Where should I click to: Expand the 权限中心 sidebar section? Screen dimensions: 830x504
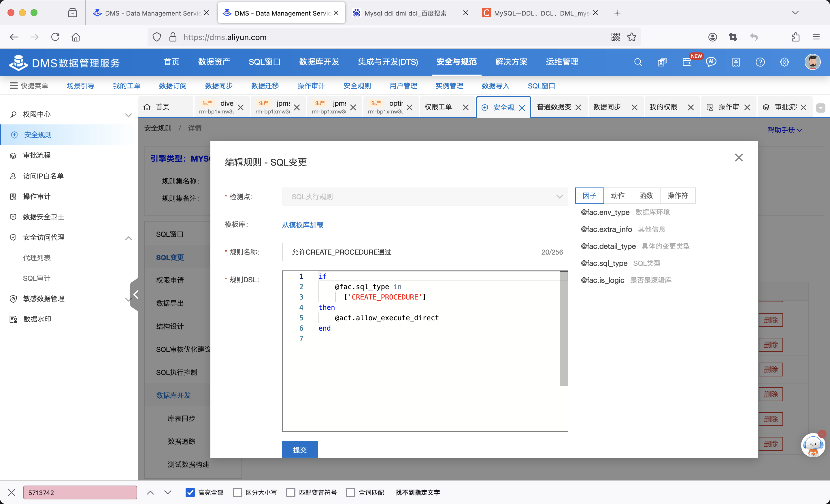point(128,115)
